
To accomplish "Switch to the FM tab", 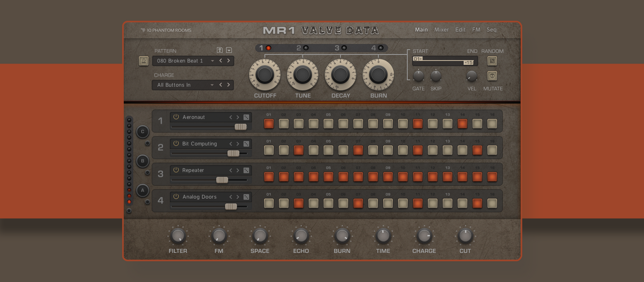I will pos(476,29).
